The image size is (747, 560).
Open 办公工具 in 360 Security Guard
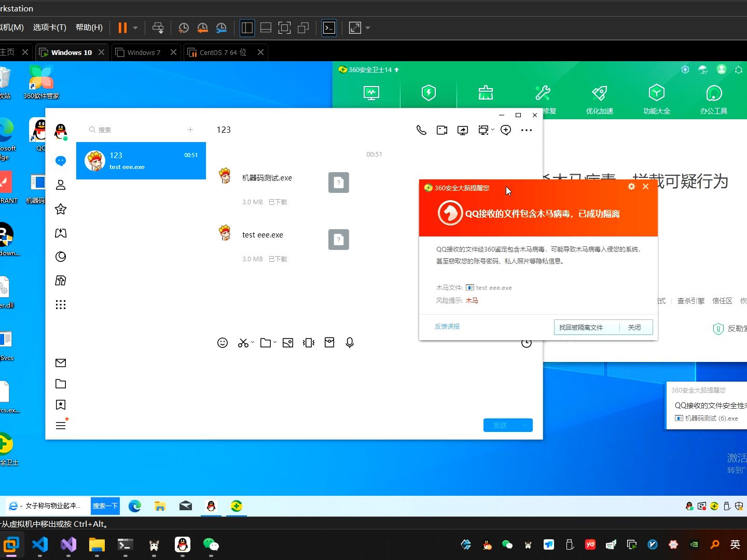coord(714,99)
